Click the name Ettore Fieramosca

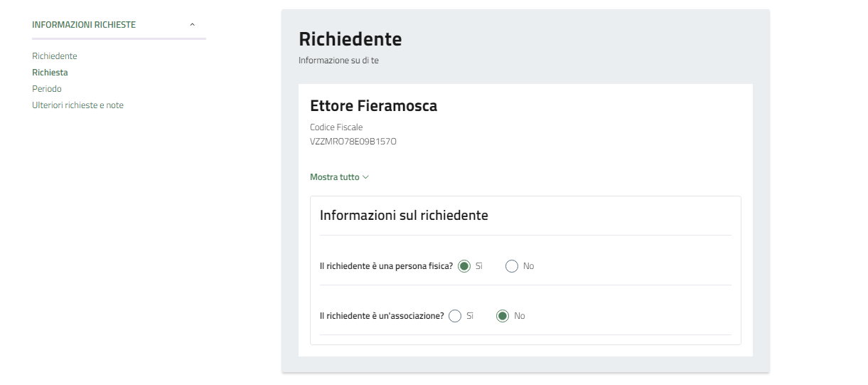coord(373,106)
